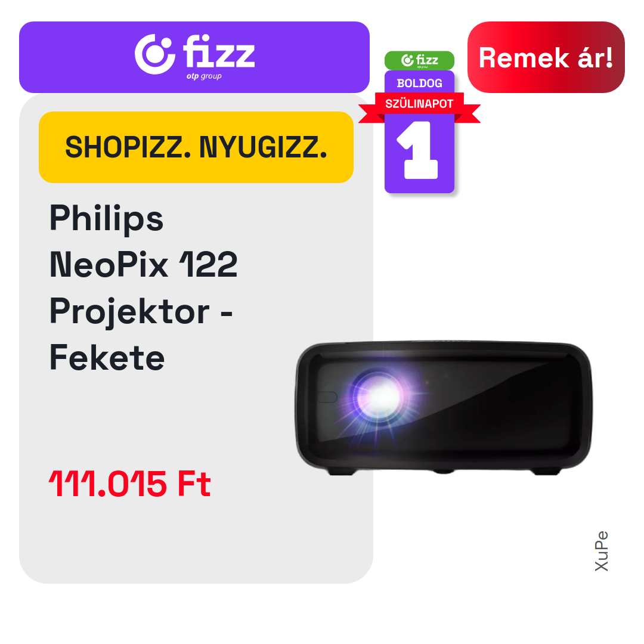Click the otp group text under fizz

(204, 76)
